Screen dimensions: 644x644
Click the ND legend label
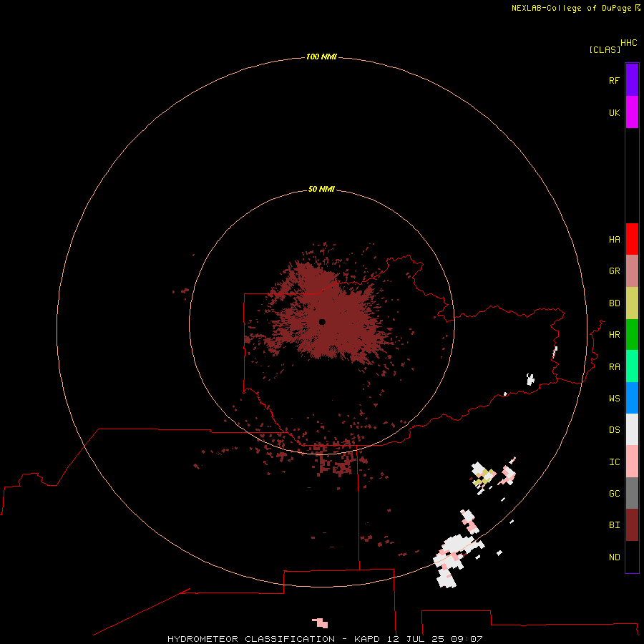coord(614,557)
